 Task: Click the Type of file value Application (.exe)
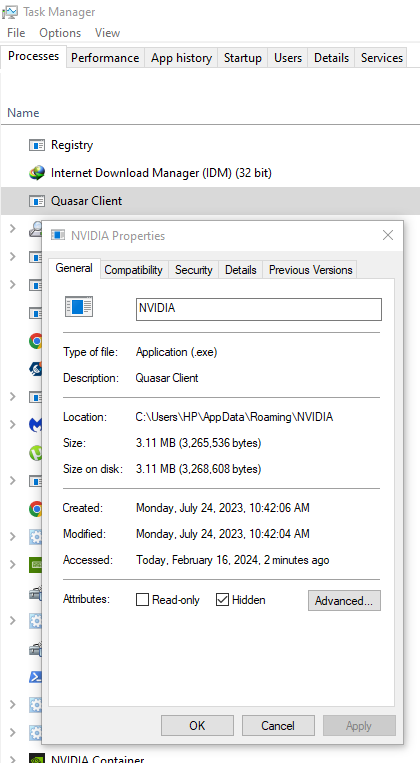(x=176, y=352)
